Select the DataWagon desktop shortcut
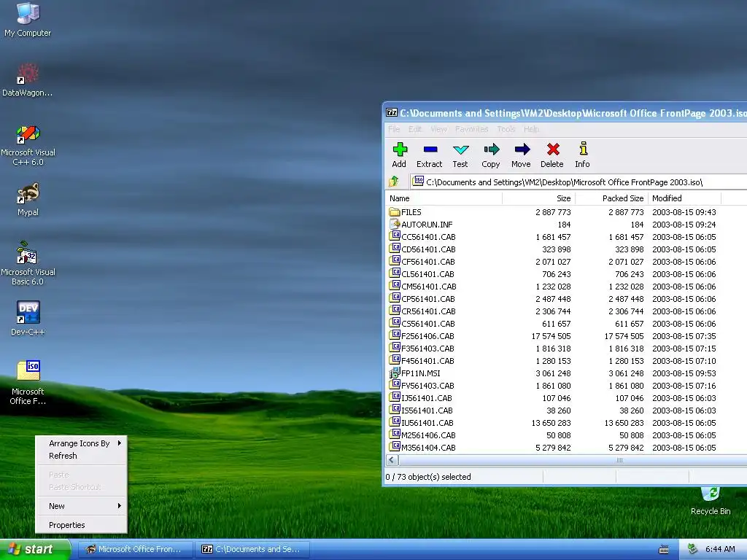The image size is (747, 560). pyautogui.click(x=28, y=74)
